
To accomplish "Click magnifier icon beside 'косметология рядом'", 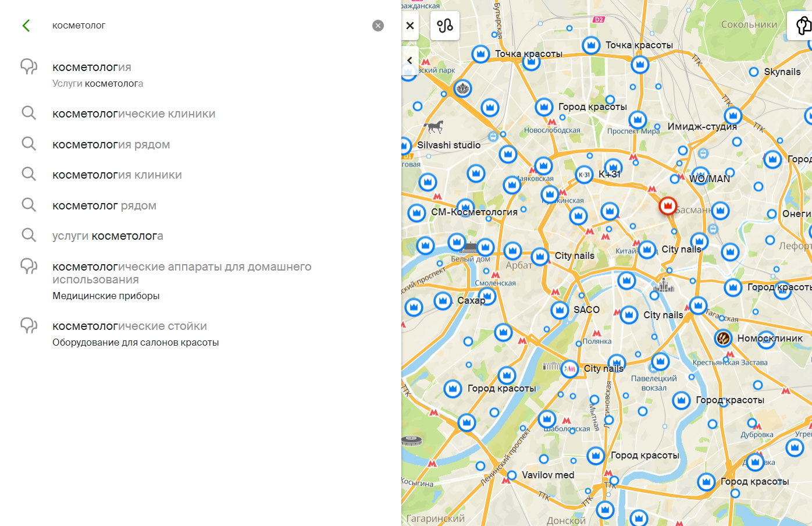I will [x=29, y=143].
